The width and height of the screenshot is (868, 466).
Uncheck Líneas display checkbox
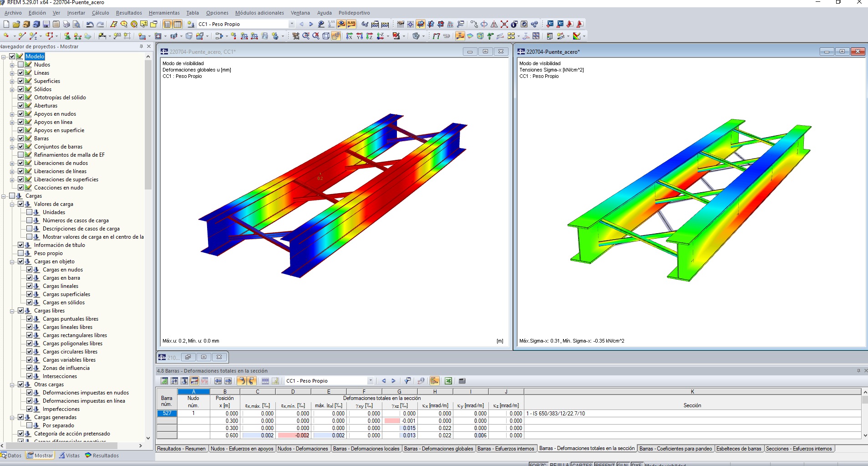click(20, 73)
